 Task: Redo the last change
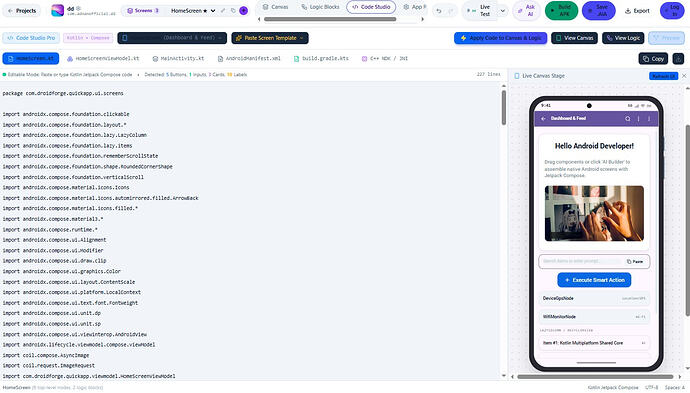pyautogui.click(x=451, y=11)
